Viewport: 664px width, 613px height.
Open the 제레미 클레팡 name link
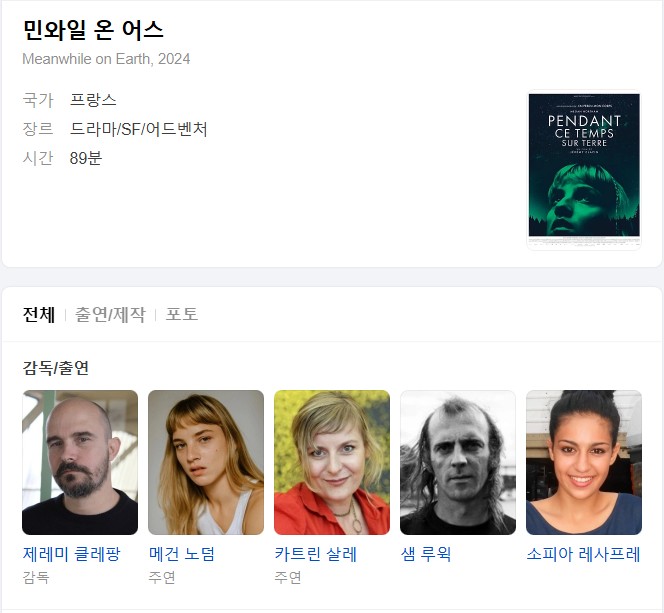click(72, 554)
